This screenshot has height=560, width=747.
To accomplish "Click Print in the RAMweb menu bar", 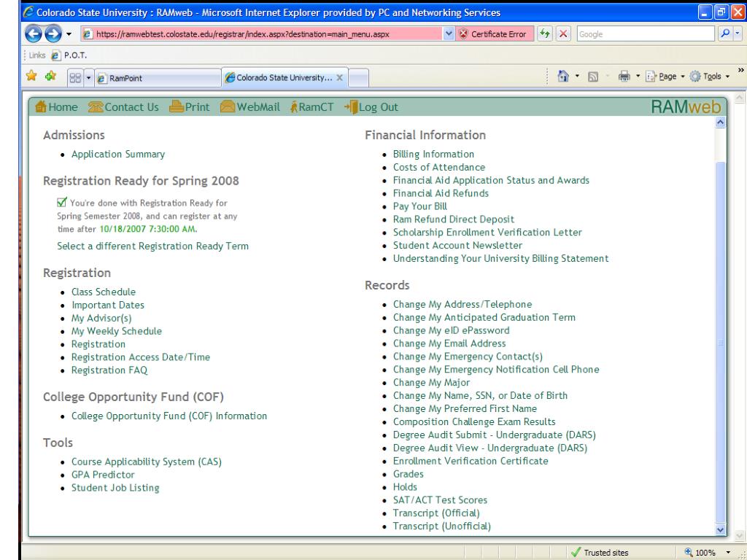I will point(190,107).
